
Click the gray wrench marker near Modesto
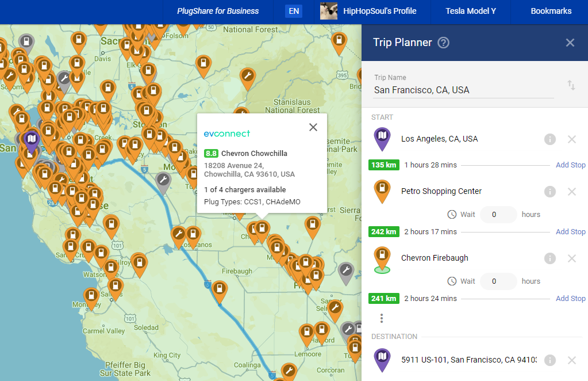coord(163,181)
